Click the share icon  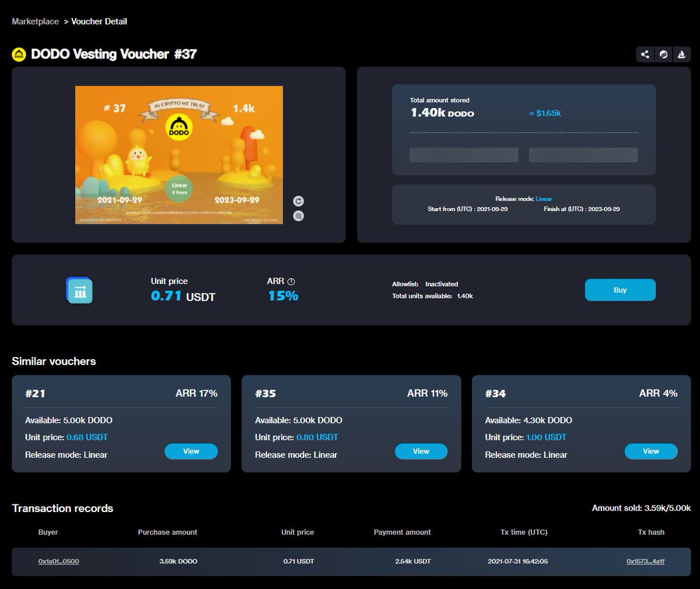[x=645, y=54]
